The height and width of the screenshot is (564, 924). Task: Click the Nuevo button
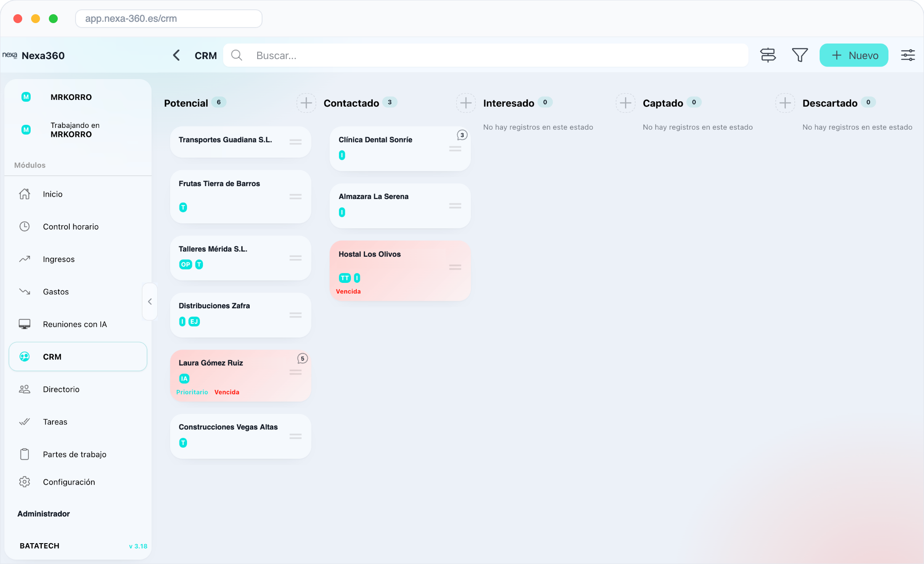pyautogui.click(x=854, y=55)
